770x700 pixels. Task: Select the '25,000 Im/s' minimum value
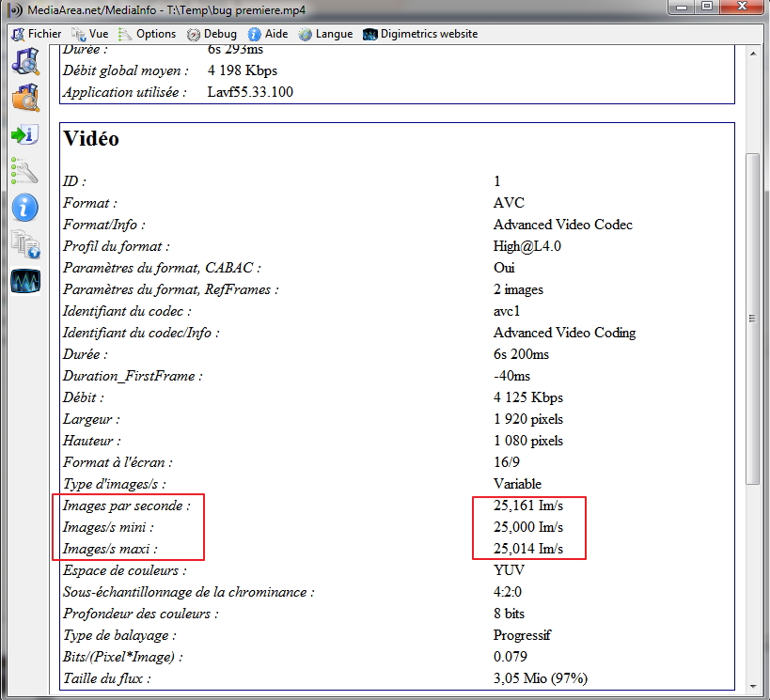point(527,527)
